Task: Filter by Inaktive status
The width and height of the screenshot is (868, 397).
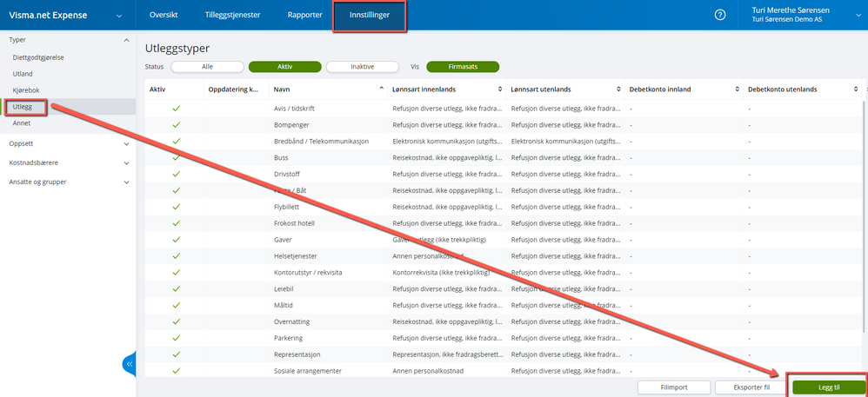Action: (x=363, y=66)
